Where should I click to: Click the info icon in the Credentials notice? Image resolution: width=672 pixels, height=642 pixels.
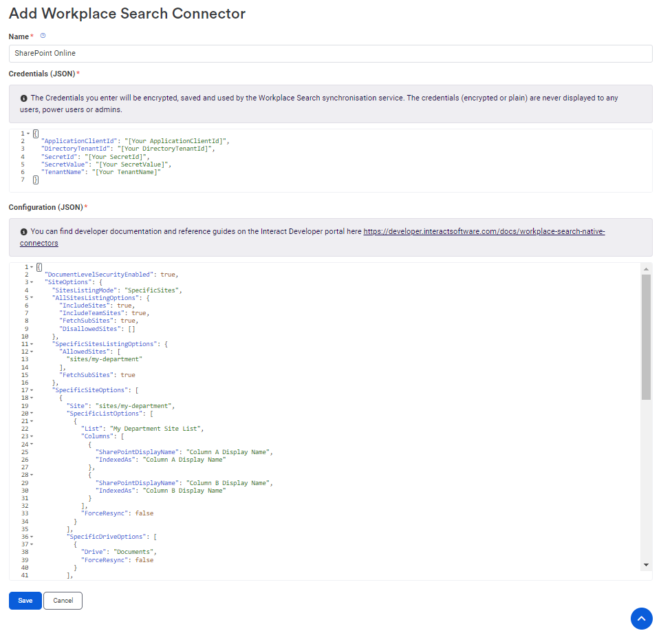click(24, 98)
